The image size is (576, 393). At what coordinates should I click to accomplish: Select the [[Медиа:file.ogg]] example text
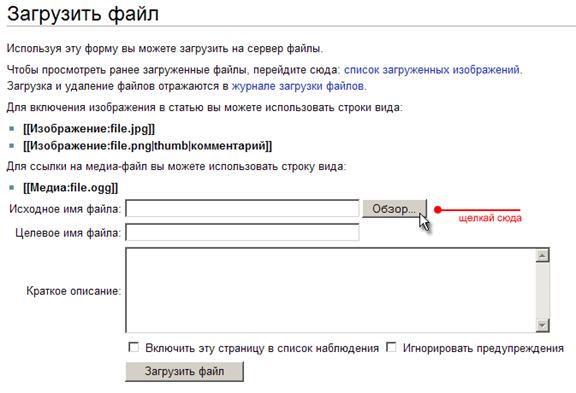pyautogui.click(x=71, y=188)
